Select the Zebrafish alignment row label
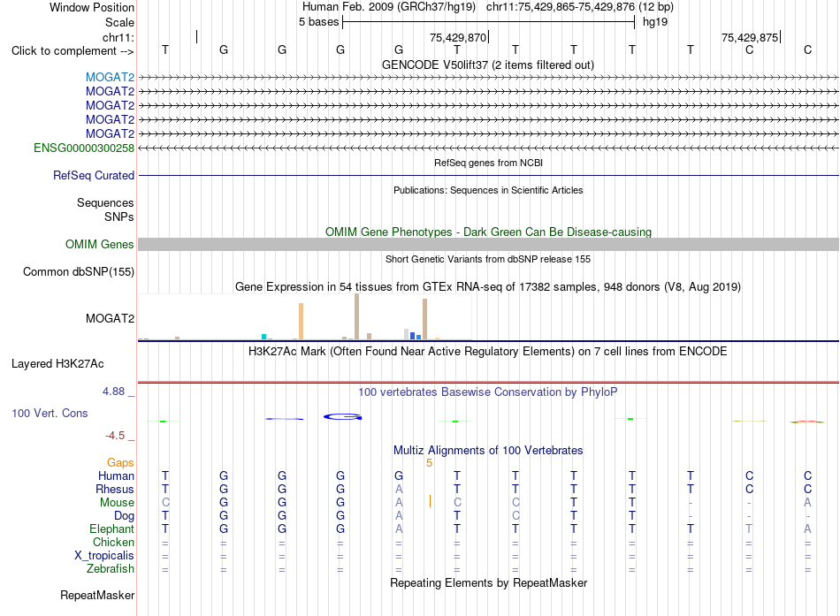 tap(111, 568)
